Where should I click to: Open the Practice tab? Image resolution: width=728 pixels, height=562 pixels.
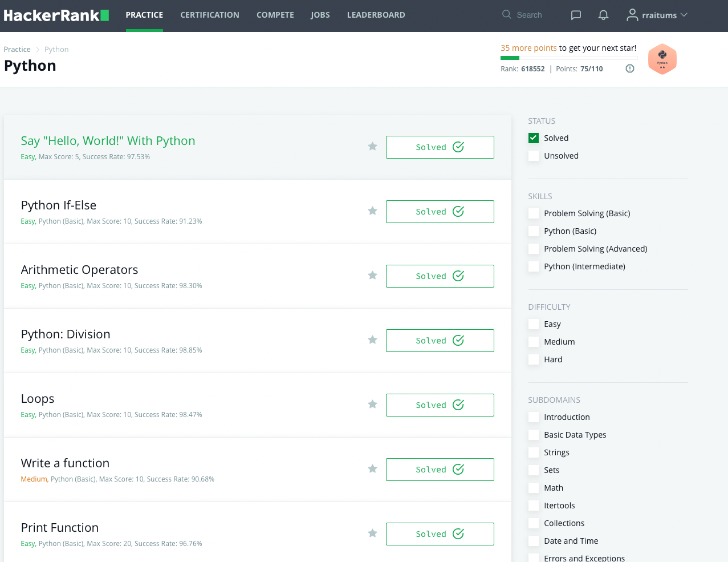point(144,15)
